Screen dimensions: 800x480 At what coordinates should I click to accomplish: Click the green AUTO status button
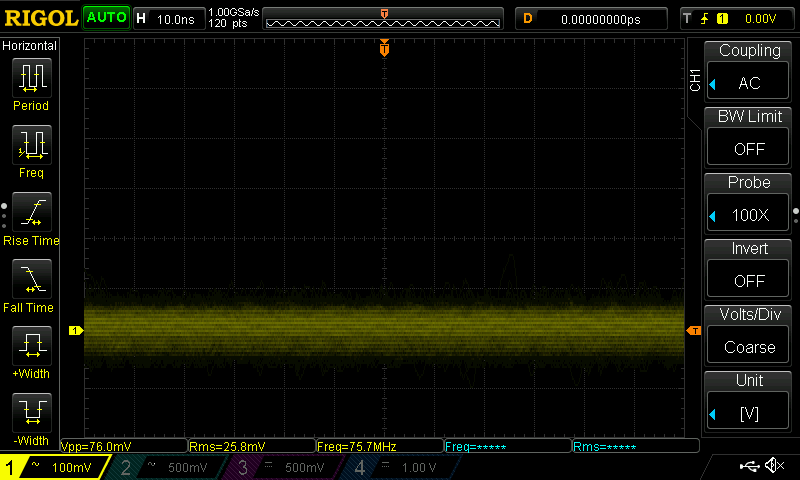(105, 18)
